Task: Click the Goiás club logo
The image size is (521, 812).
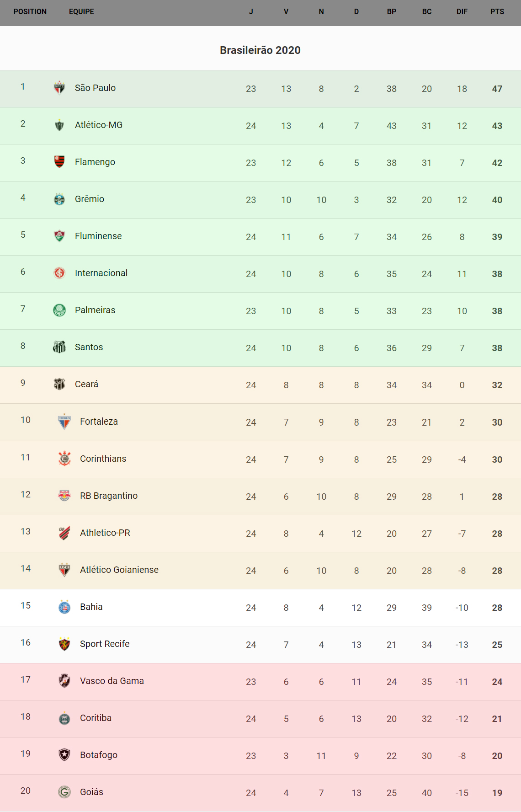Action: point(64,792)
